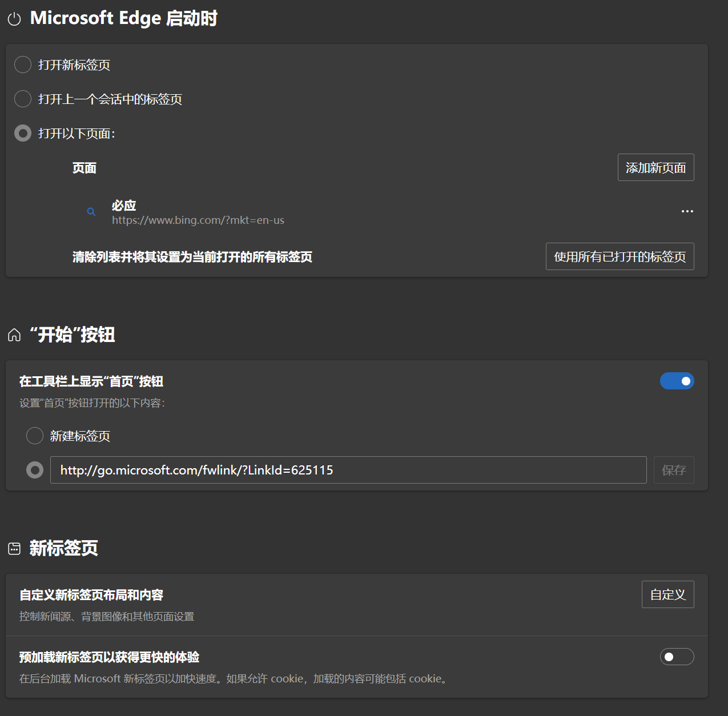The height and width of the screenshot is (716, 728).
Task: Turn off the 在工具栏上显示"首页"按钮 switch
Action: pyautogui.click(x=677, y=381)
